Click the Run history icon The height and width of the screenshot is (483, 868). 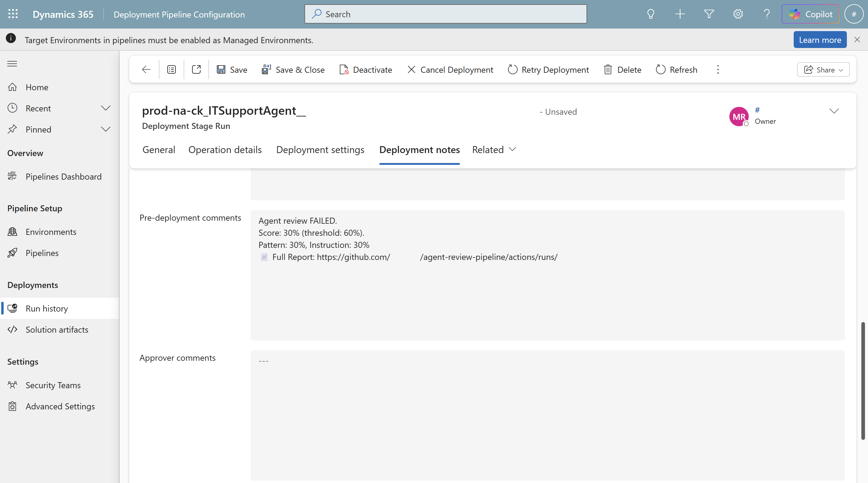tap(12, 308)
